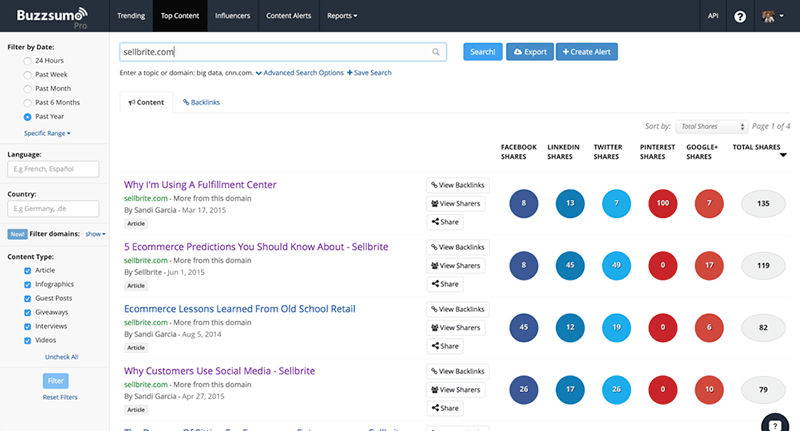Click Twitter shares circle showing 49
800x431 pixels.
click(616, 265)
